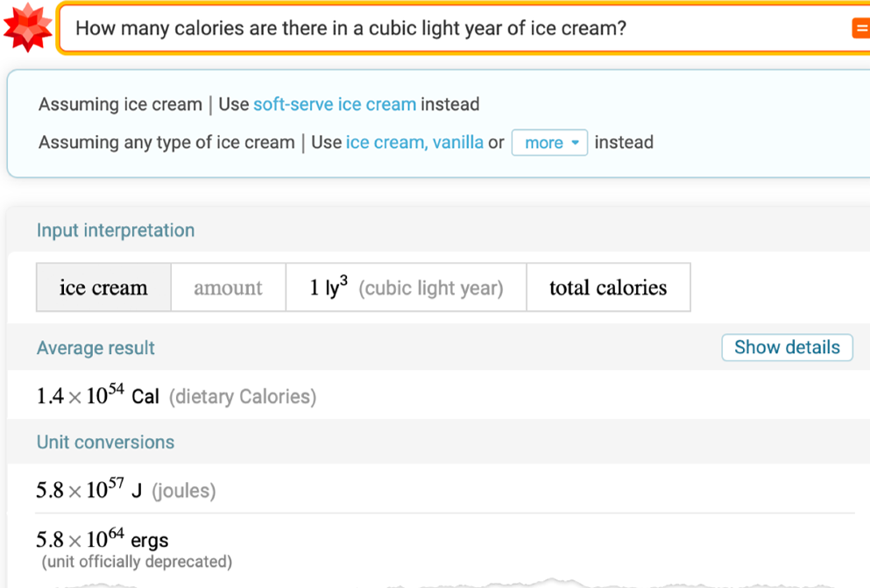Click the Unit conversions heading

click(x=105, y=443)
